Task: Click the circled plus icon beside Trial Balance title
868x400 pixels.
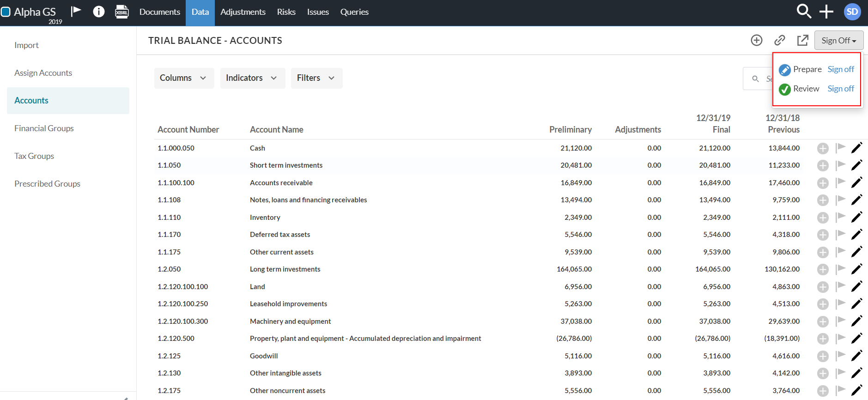Action: 757,41
